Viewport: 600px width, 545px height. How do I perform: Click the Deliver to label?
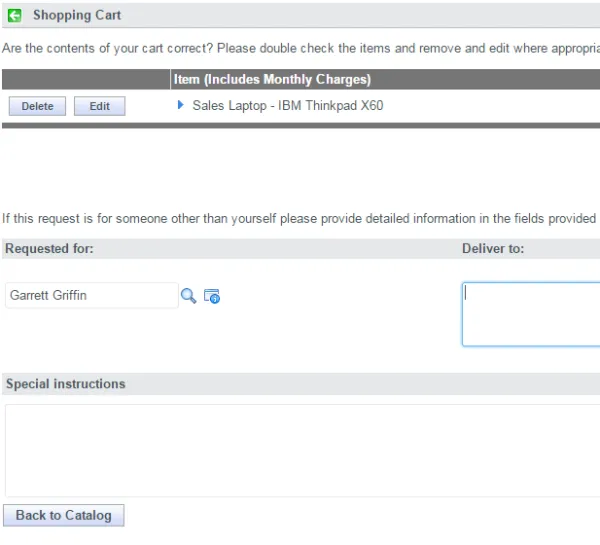point(492,248)
